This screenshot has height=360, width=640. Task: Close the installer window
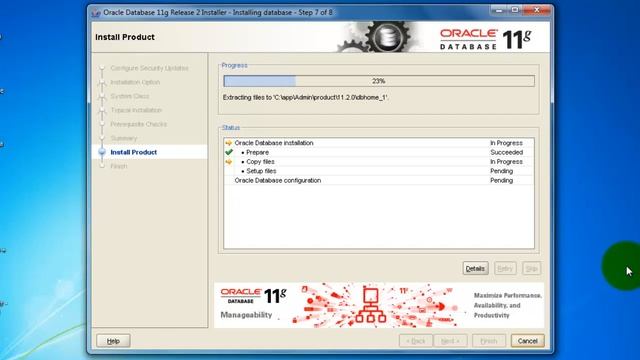[537, 10]
